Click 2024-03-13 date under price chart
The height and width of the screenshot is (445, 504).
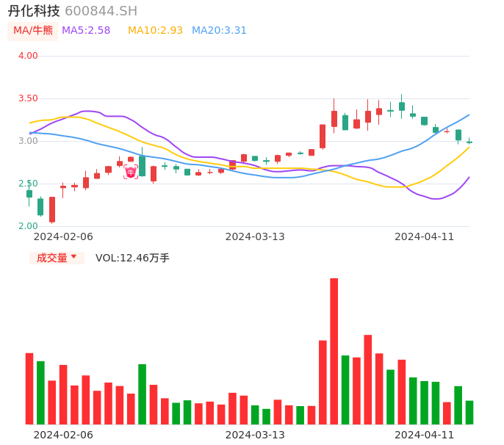click(255, 236)
